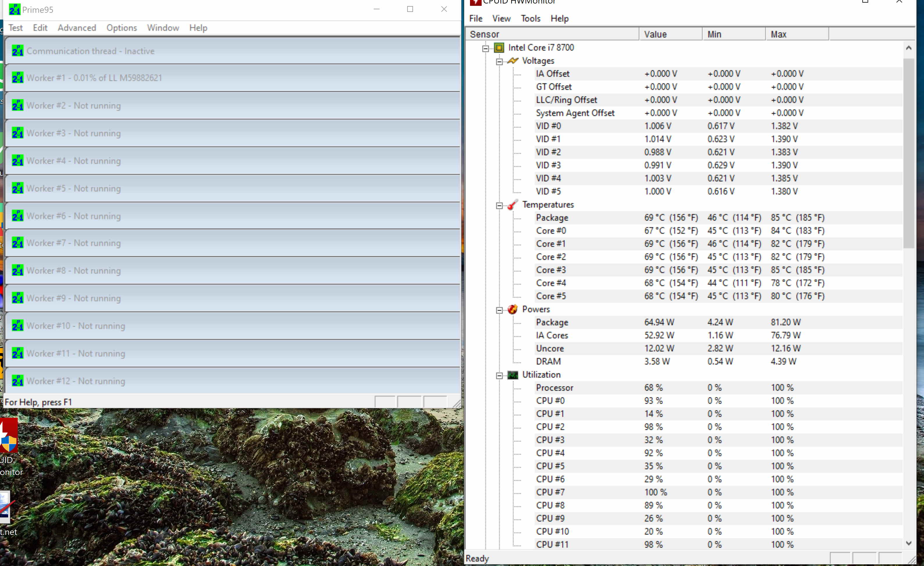Open the File menu in HWMonitor
The image size is (924, 566).
pos(476,18)
